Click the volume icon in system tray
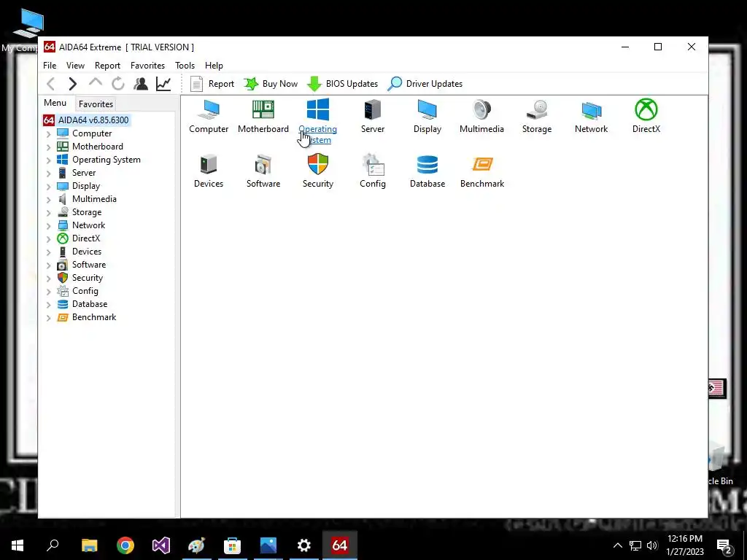 (x=652, y=545)
